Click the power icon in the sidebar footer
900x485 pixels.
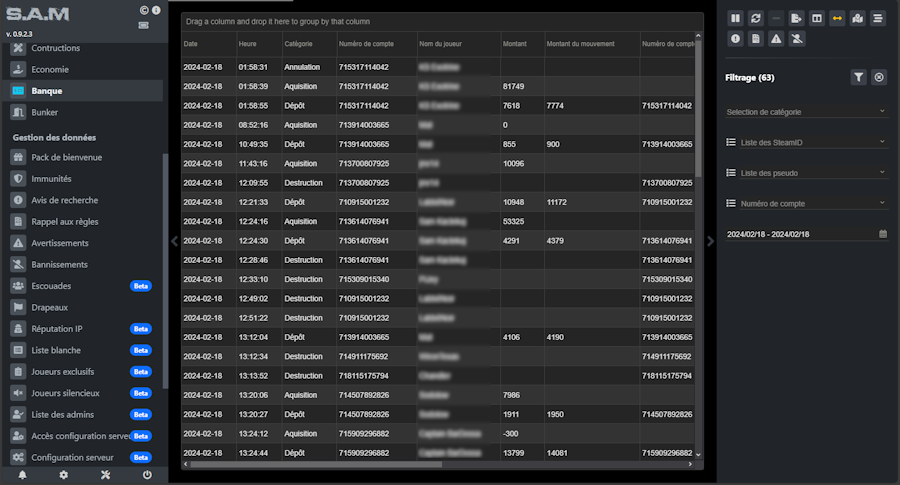pos(147,474)
